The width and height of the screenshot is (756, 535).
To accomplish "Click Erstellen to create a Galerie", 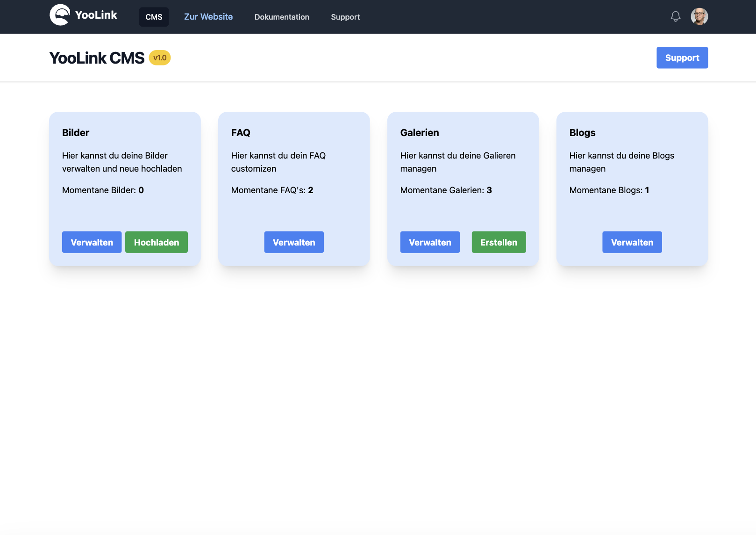I will (x=499, y=242).
